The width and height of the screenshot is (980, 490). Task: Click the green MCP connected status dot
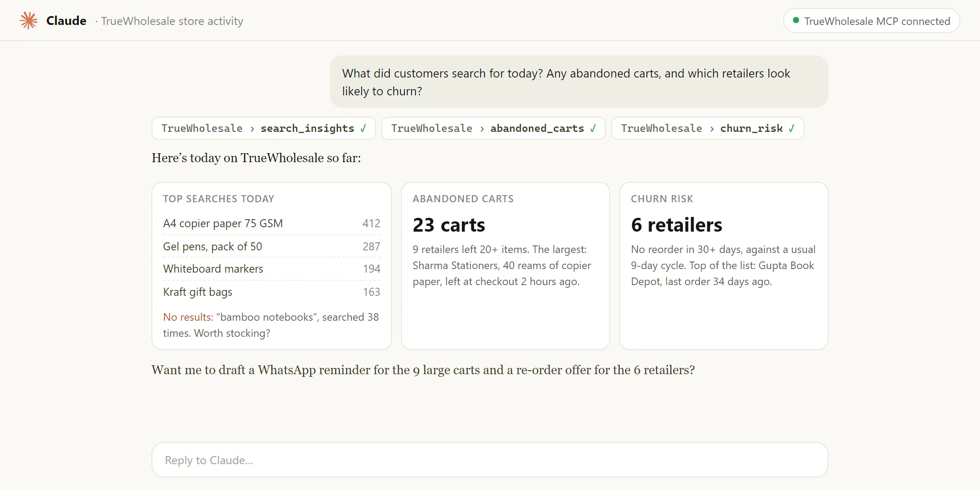pos(796,20)
